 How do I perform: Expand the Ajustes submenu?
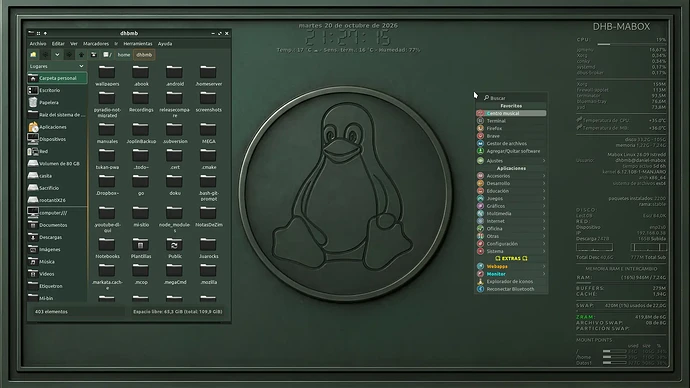511,161
